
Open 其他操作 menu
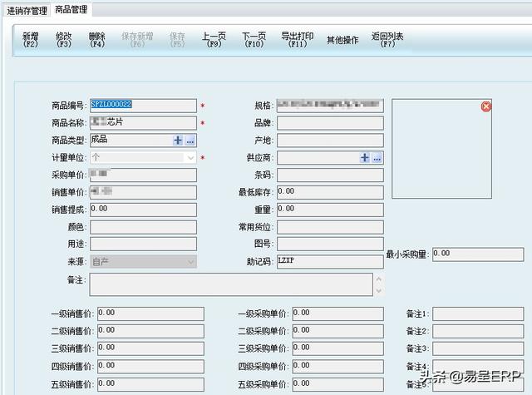pyautogui.click(x=342, y=40)
